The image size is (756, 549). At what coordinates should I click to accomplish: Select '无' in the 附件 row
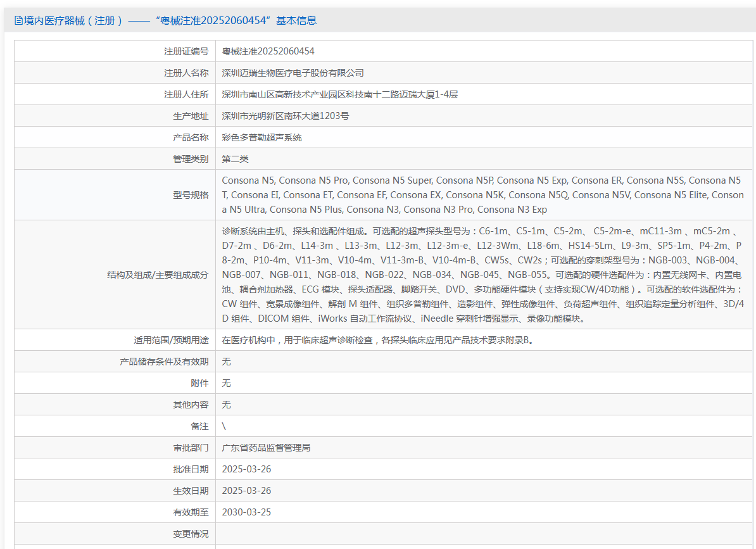pyautogui.click(x=226, y=383)
